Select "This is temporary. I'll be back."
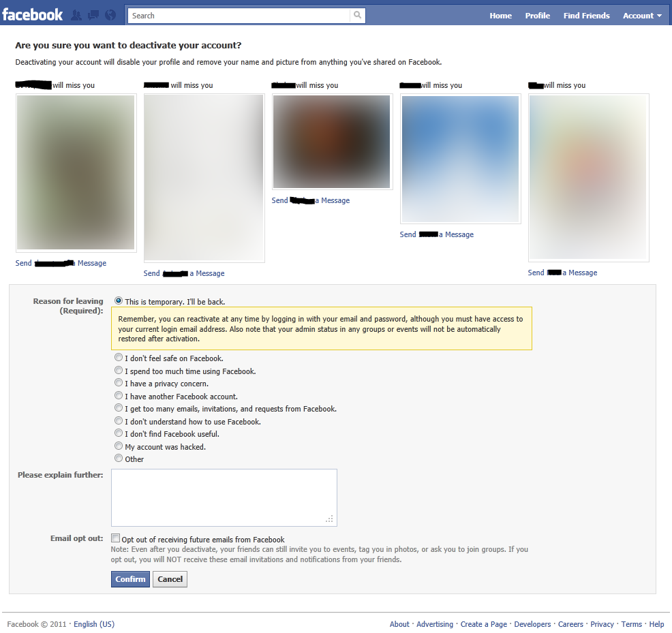The height and width of the screenshot is (633, 672). (118, 300)
